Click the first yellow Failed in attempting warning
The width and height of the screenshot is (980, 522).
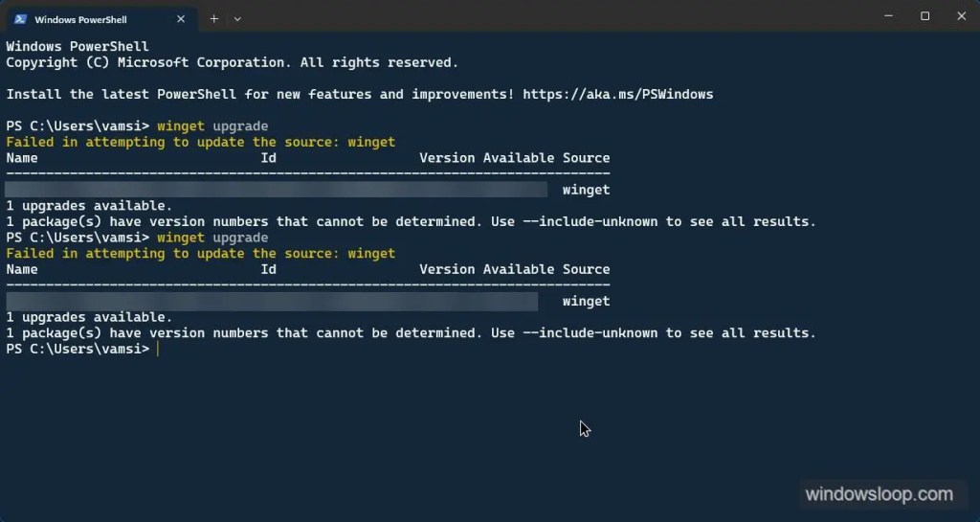tap(201, 143)
